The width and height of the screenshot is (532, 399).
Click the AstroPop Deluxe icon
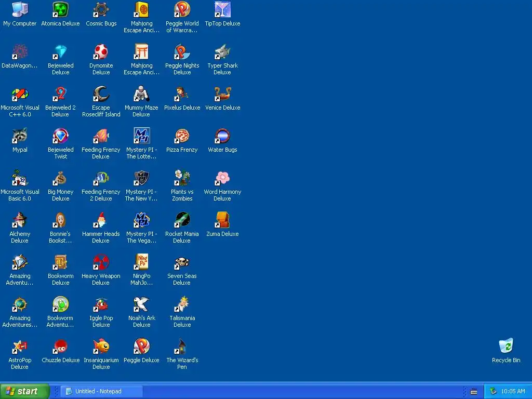click(x=20, y=346)
